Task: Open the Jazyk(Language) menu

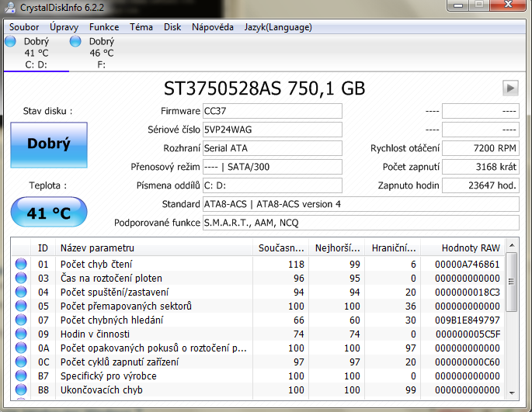Action: click(278, 27)
